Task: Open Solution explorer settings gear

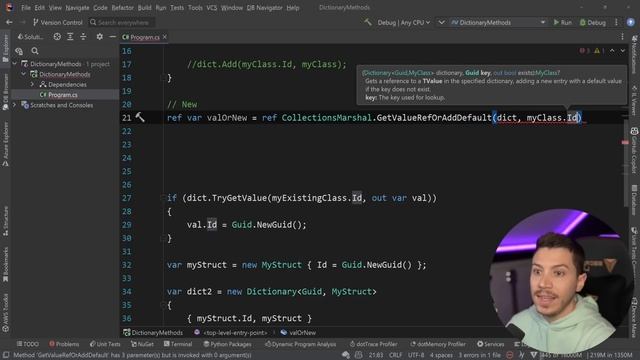Action: (x=100, y=37)
